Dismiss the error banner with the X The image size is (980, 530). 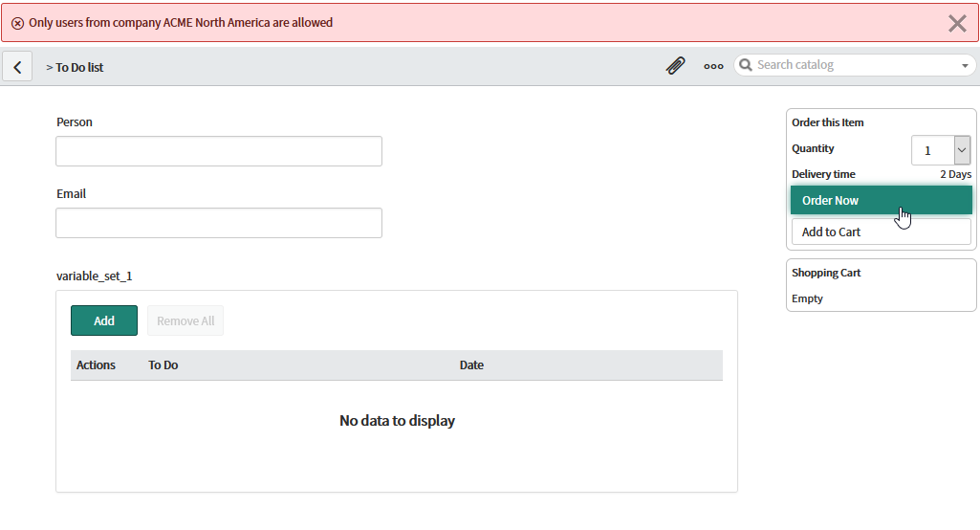pos(957,23)
